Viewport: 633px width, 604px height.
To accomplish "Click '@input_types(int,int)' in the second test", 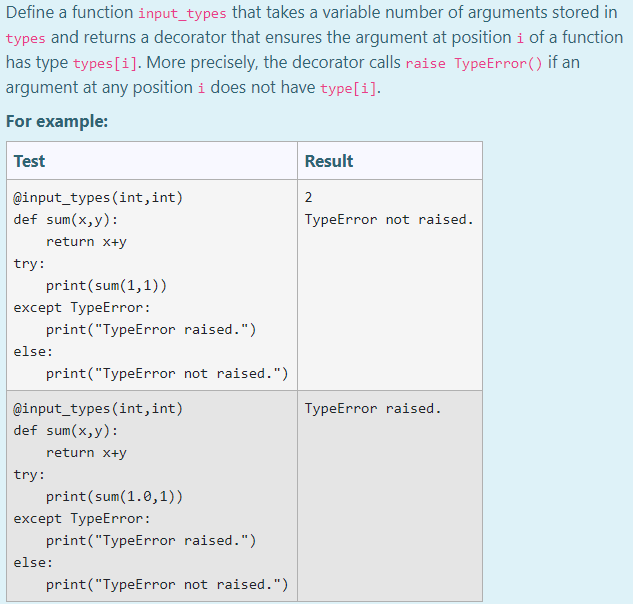I will pyautogui.click(x=98, y=409).
